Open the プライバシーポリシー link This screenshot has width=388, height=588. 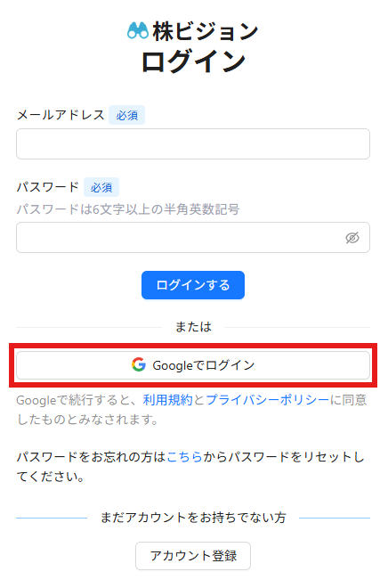click(x=267, y=400)
